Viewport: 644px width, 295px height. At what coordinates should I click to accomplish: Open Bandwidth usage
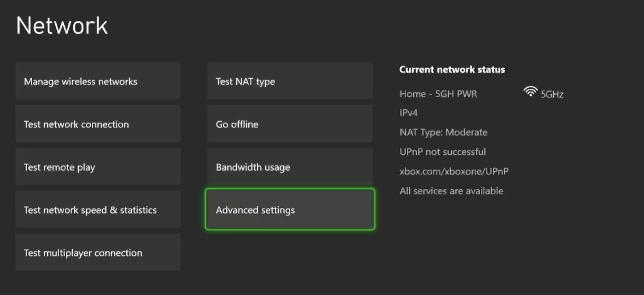point(290,167)
